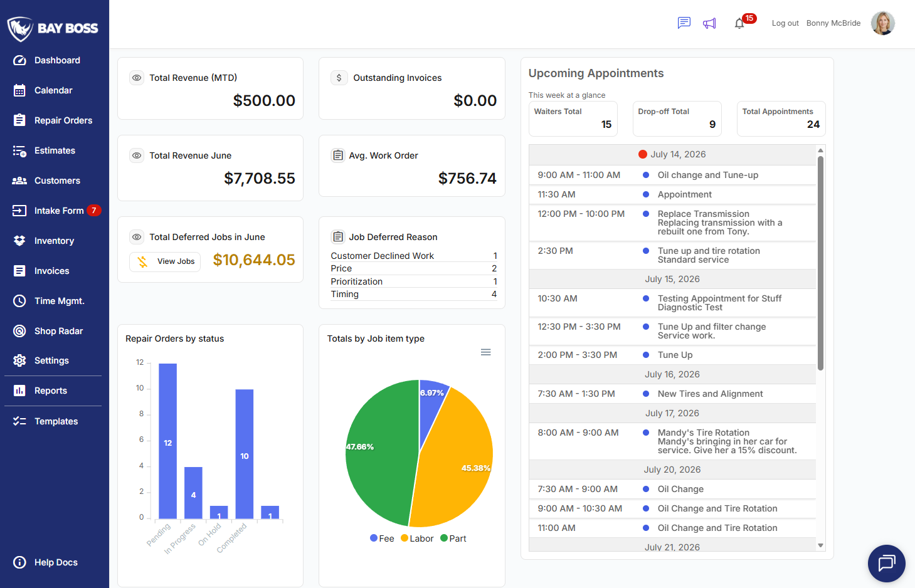915x588 pixels.
Task: Click Bonny McBride's profile avatar
Action: (883, 23)
